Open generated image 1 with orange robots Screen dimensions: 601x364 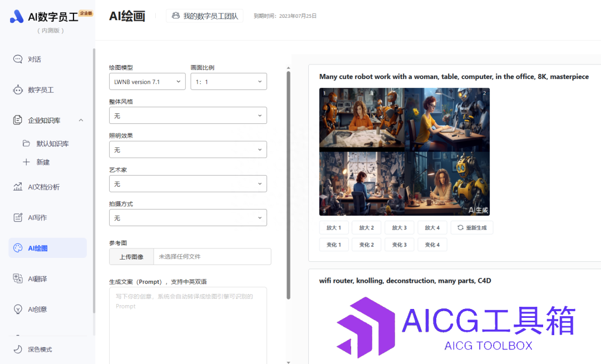362,119
